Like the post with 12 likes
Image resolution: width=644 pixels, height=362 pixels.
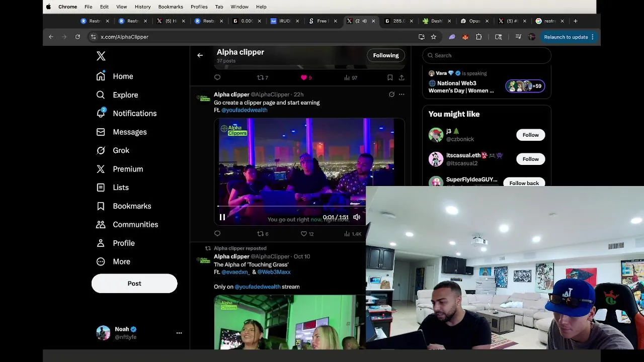point(307,234)
